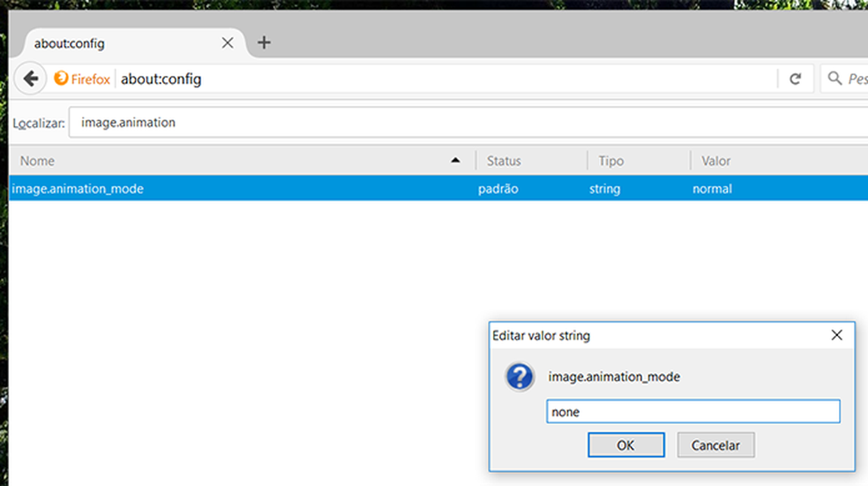Reload the page with the refresh icon

[x=796, y=79]
